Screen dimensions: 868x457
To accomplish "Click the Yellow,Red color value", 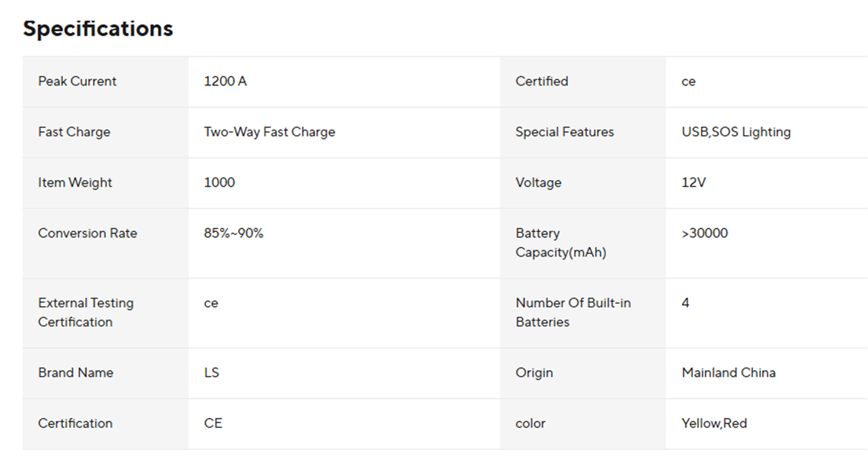I will [714, 423].
